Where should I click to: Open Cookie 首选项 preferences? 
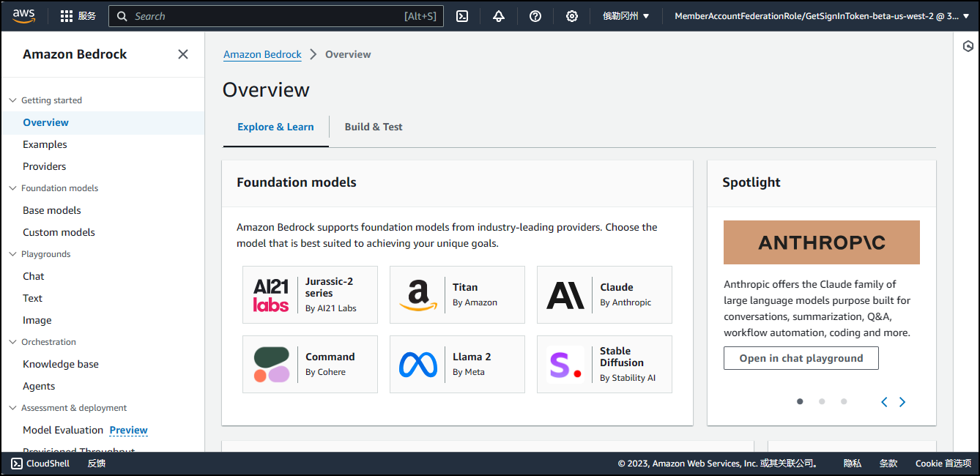pyautogui.click(x=943, y=464)
